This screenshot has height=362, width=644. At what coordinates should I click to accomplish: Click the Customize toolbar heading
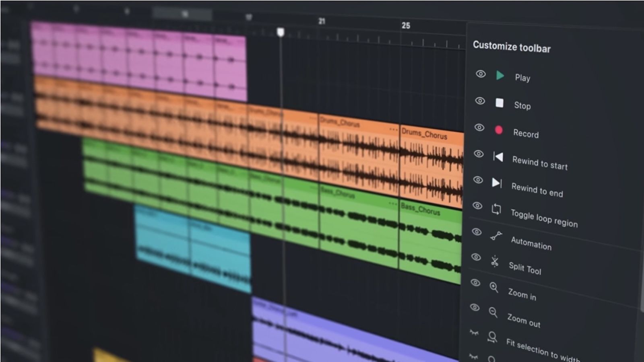512,47
